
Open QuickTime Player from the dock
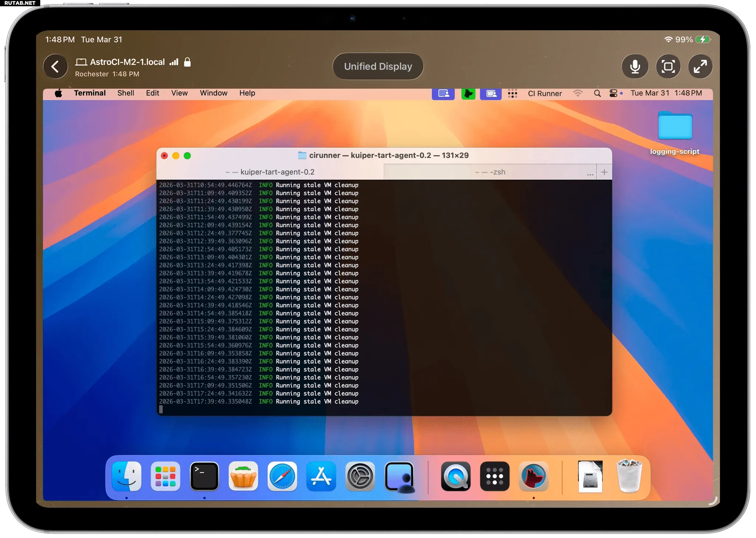click(456, 476)
